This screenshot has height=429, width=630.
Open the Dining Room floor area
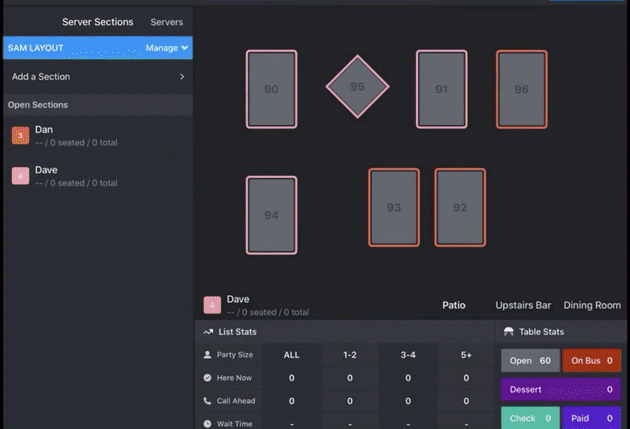tap(592, 305)
